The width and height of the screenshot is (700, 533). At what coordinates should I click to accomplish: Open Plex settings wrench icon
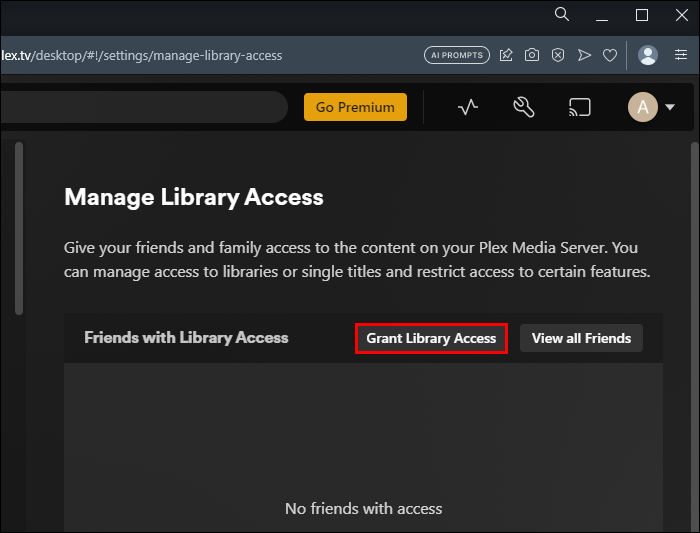[x=524, y=107]
